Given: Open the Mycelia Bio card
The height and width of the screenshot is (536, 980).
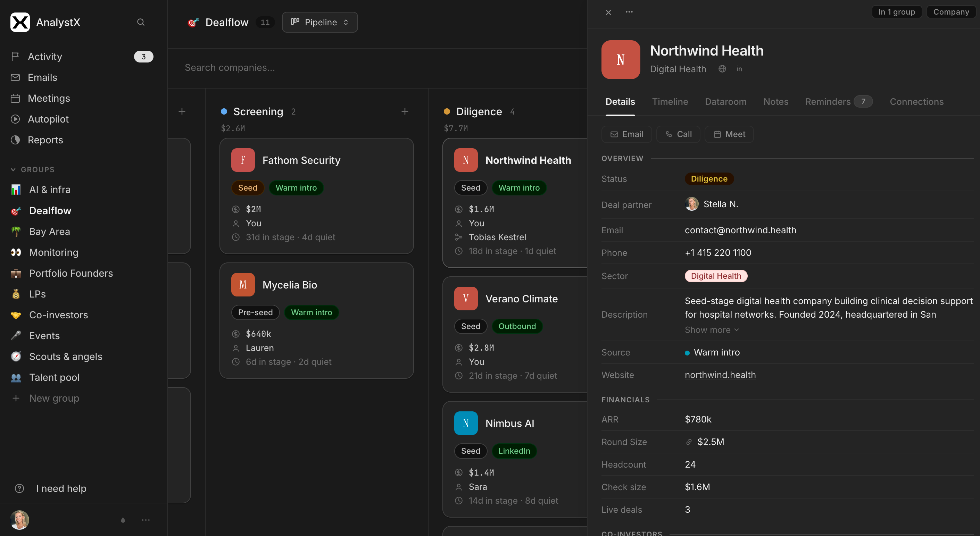Looking at the screenshot, I should tap(316, 321).
